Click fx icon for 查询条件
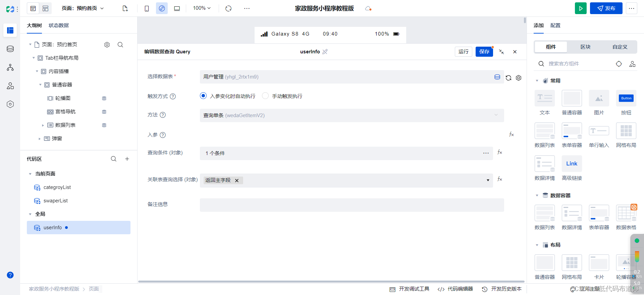The height and width of the screenshot is (295, 644). 500,152
